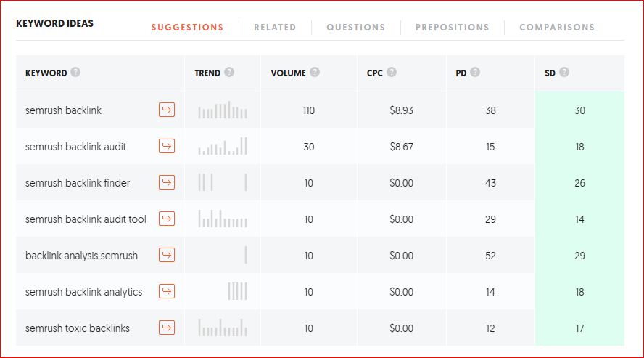Click question mark beside CPC header
The width and height of the screenshot is (644, 358).
tap(392, 72)
